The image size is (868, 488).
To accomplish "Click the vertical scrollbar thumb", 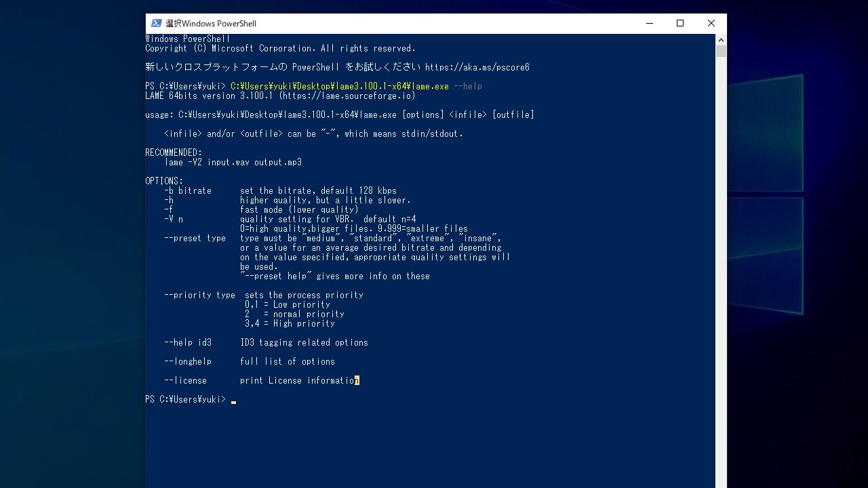I will pos(721,52).
